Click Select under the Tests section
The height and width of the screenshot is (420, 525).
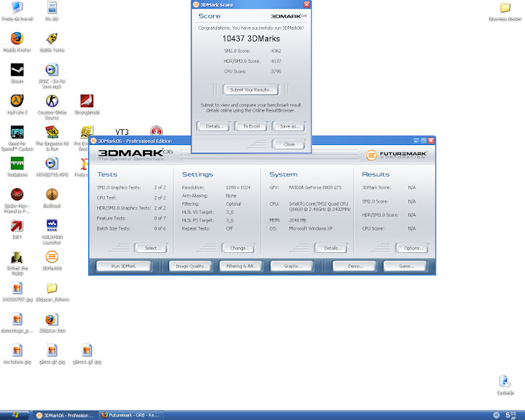point(151,248)
